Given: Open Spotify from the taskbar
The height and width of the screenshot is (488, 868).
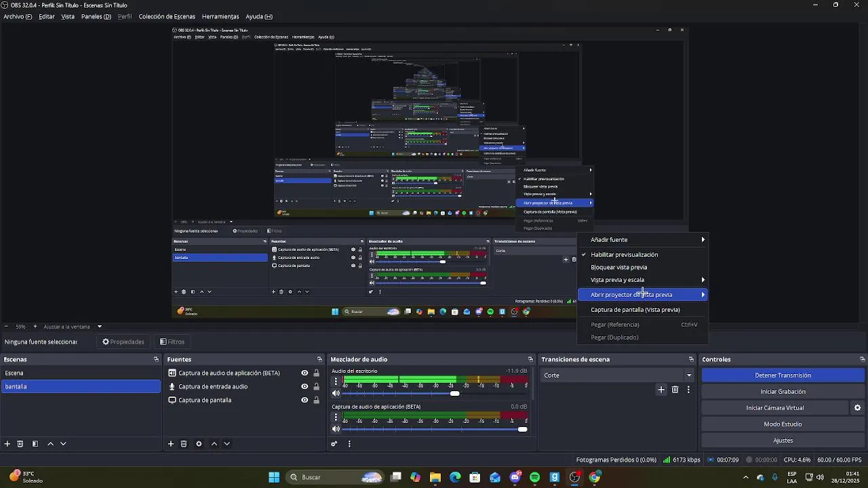Looking at the screenshot, I should (534, 477).
